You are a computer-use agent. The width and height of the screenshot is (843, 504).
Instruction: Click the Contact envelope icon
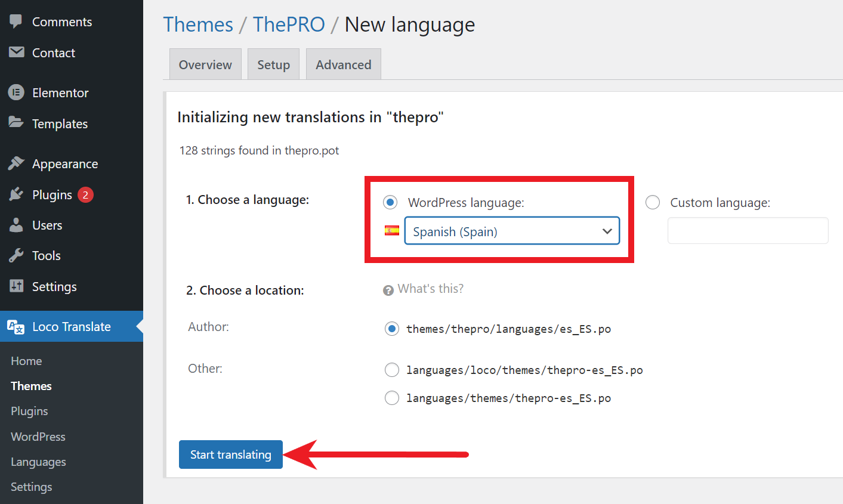coord(16,52)
